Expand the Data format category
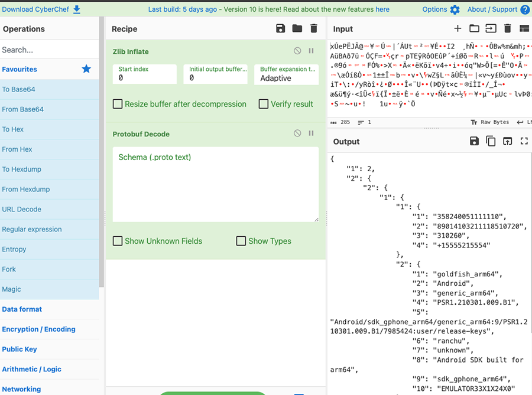 22,309
